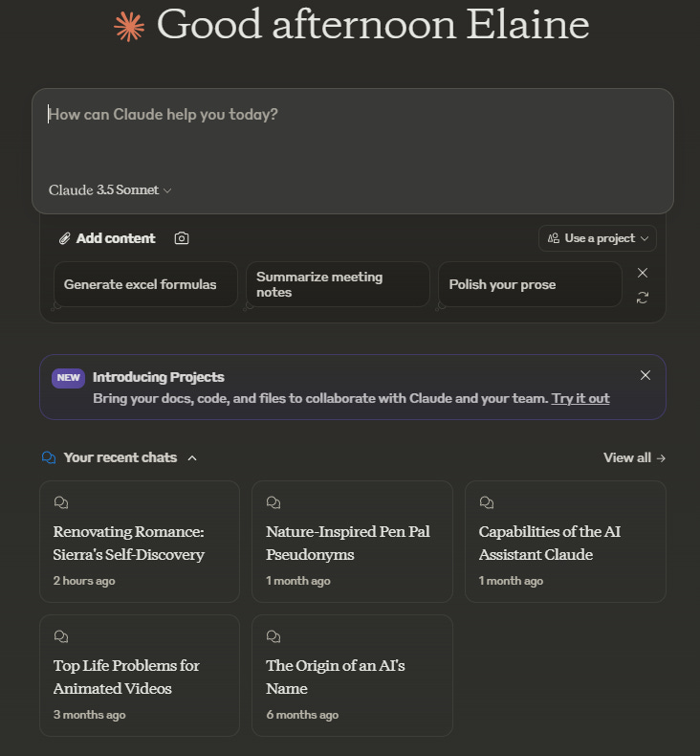Close the Introducing Projects banner
The image size is (700, 756).
[x=645, y=375]
